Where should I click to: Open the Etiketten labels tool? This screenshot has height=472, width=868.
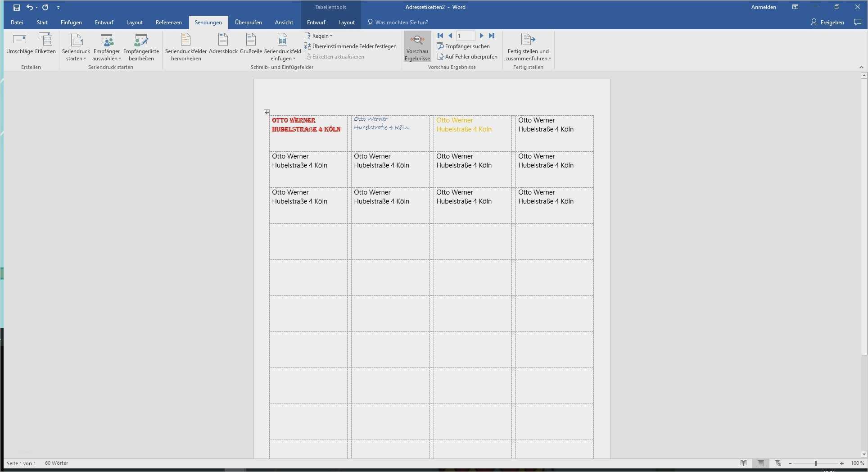45,44
